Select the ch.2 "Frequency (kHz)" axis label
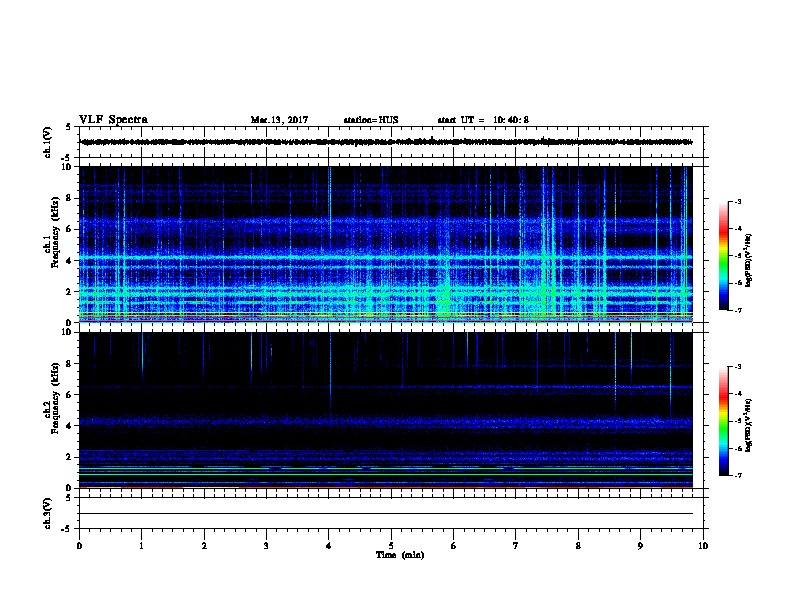Image resolution: width=792 pixels, height=612 pixels. (55, 398)
